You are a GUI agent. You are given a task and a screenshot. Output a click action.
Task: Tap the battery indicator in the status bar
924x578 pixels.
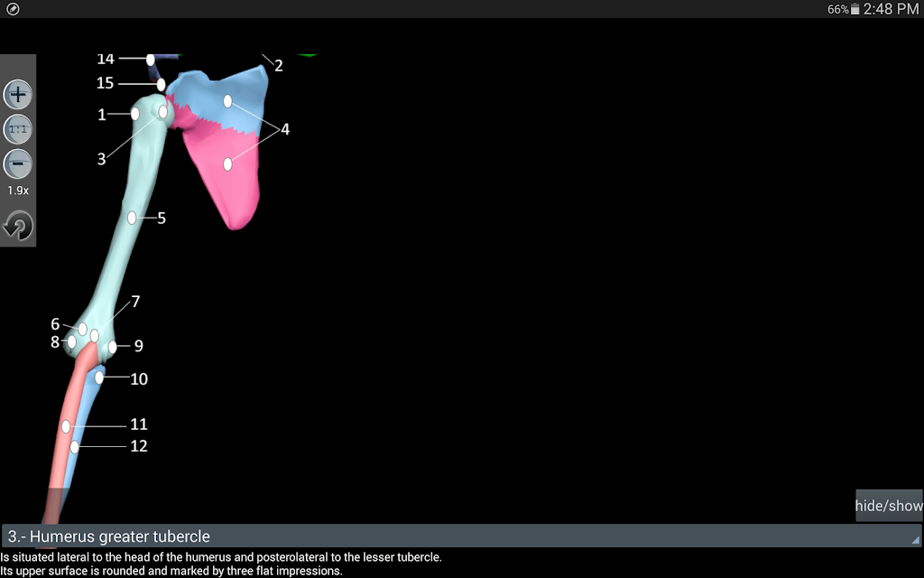855,9
